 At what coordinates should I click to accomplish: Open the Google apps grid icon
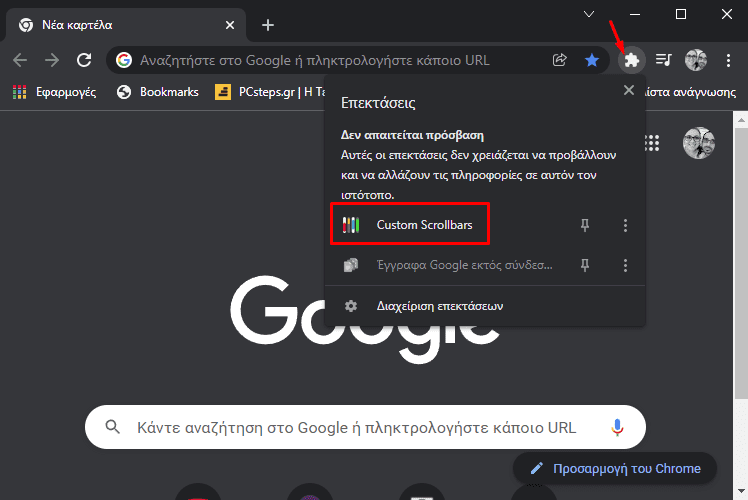click(x=652, y=143)
